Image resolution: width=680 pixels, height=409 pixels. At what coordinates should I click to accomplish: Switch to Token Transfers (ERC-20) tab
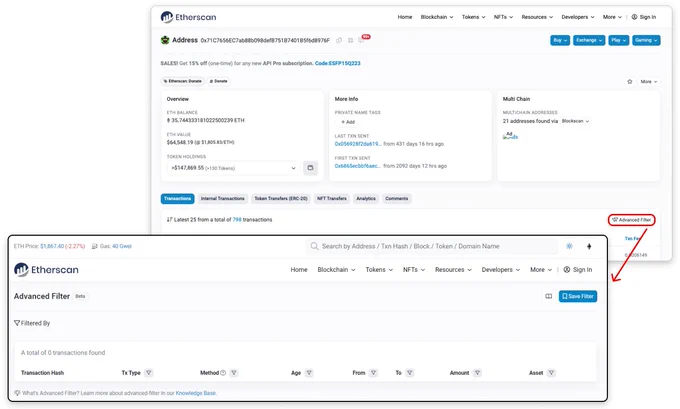tap(281, 199)
